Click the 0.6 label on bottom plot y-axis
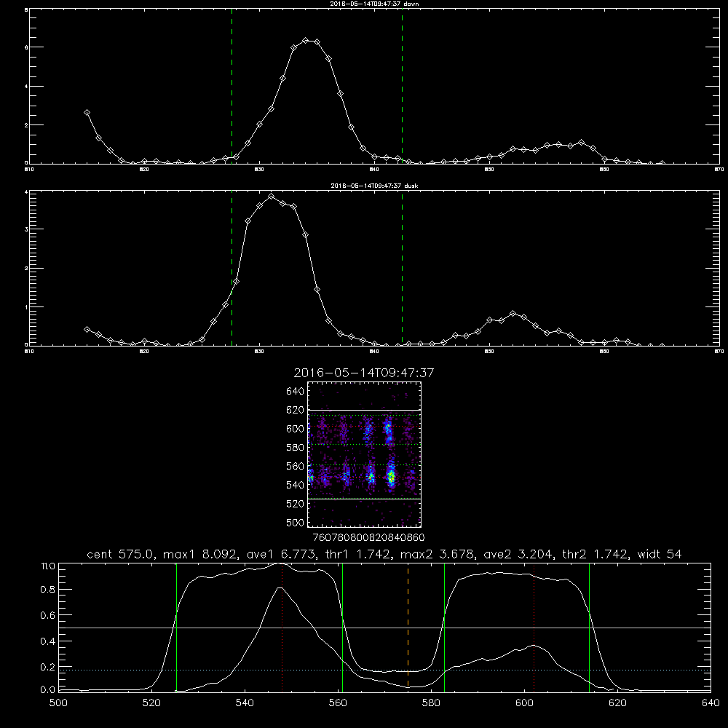Viewport: 728px width, 728px height. click(48, 615)
